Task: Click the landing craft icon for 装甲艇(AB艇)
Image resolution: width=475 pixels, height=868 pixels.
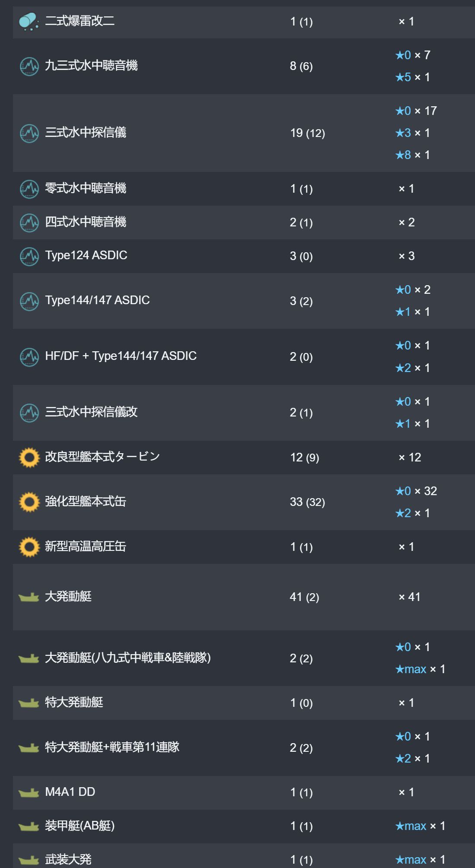Action: (x=29, y=827)
